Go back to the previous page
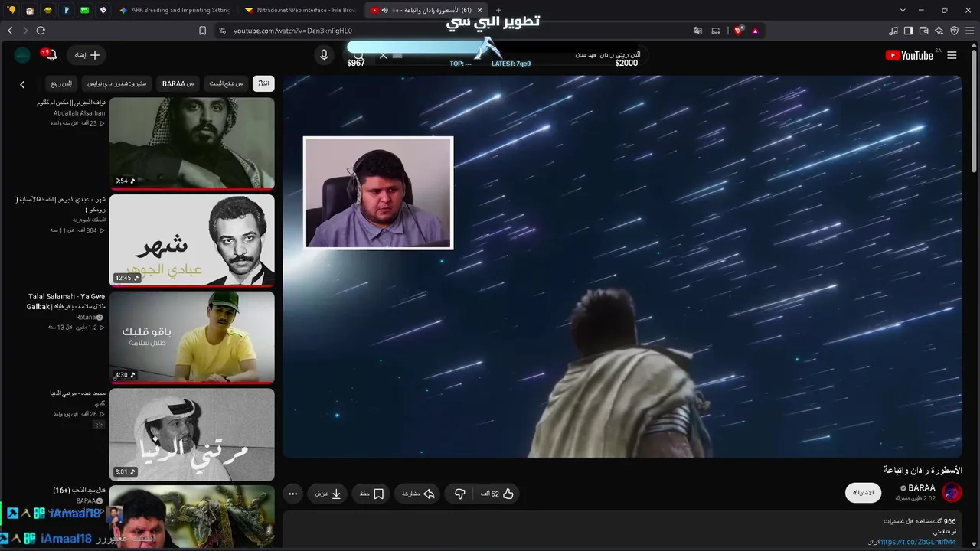The image size is (980, 551). (x=10, y=31)
